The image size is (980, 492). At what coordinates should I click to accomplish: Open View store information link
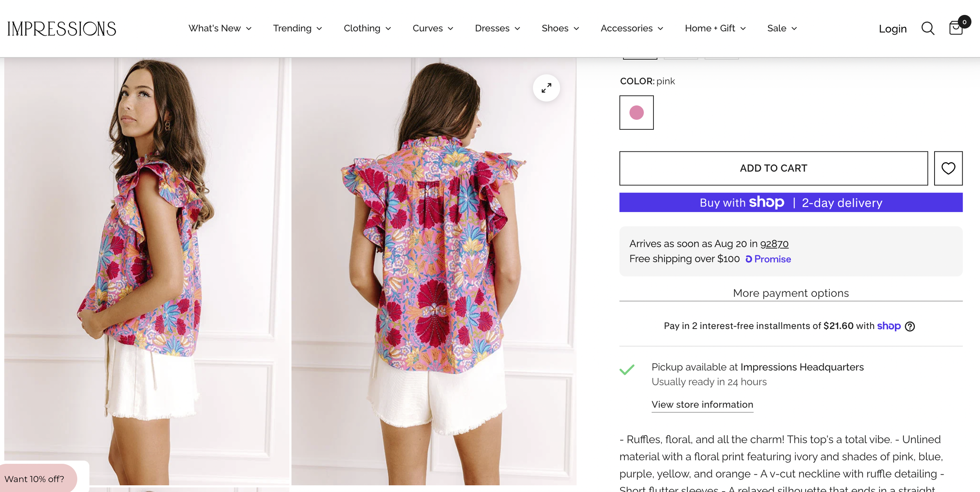click(x=702, y=405)
